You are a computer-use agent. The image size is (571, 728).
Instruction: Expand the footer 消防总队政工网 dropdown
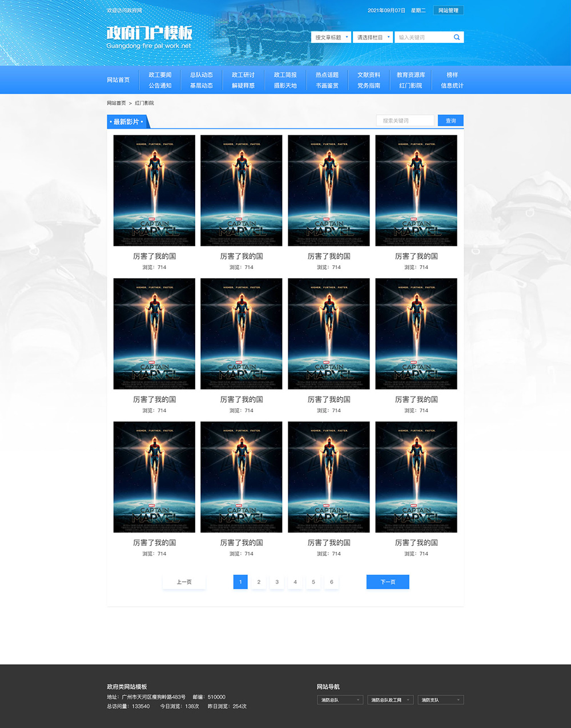pos(391,700)
